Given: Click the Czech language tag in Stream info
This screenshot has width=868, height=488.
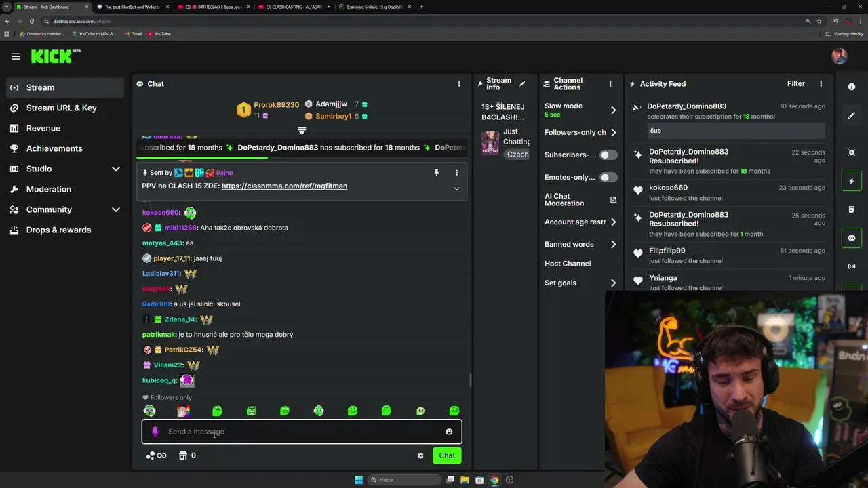Looking at the screenshot, I should pyautogui.click(x=517, y=155).
